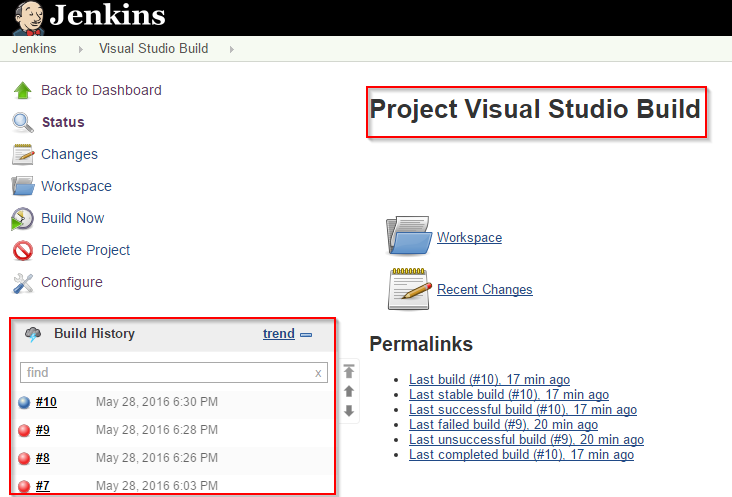Click the Jenkins butler logo
The width and height of the screenshot is (732, 497).
(28, 18)
